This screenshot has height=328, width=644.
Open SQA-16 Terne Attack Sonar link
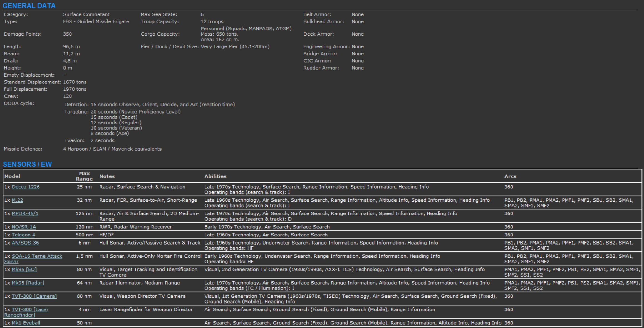click(37, 256)
